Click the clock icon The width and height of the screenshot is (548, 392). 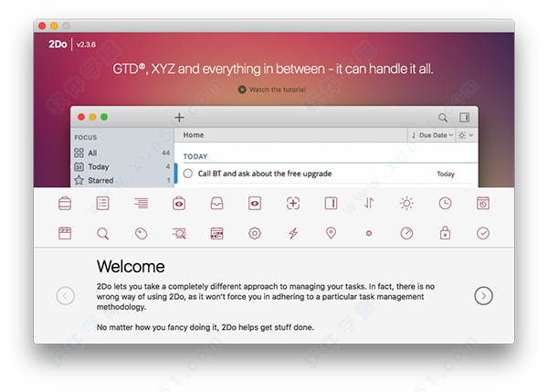(x=445, y=203)
